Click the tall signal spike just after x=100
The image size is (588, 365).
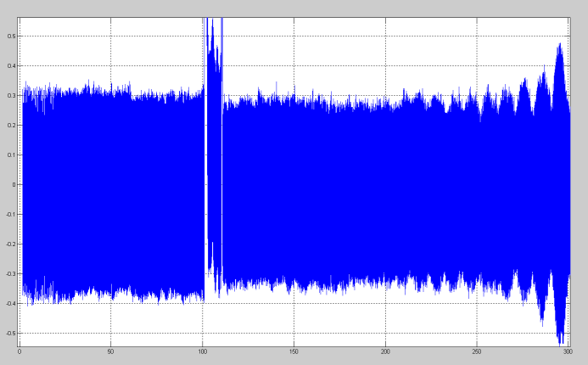pos(208,34)
